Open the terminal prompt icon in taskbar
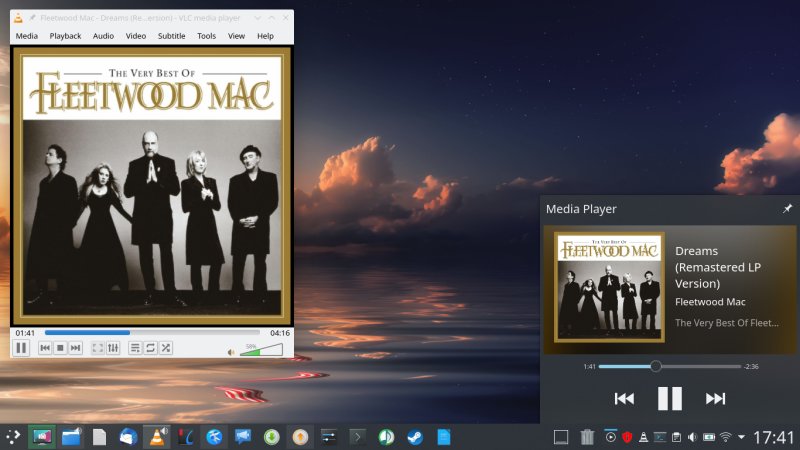 (x=358, y=437)
